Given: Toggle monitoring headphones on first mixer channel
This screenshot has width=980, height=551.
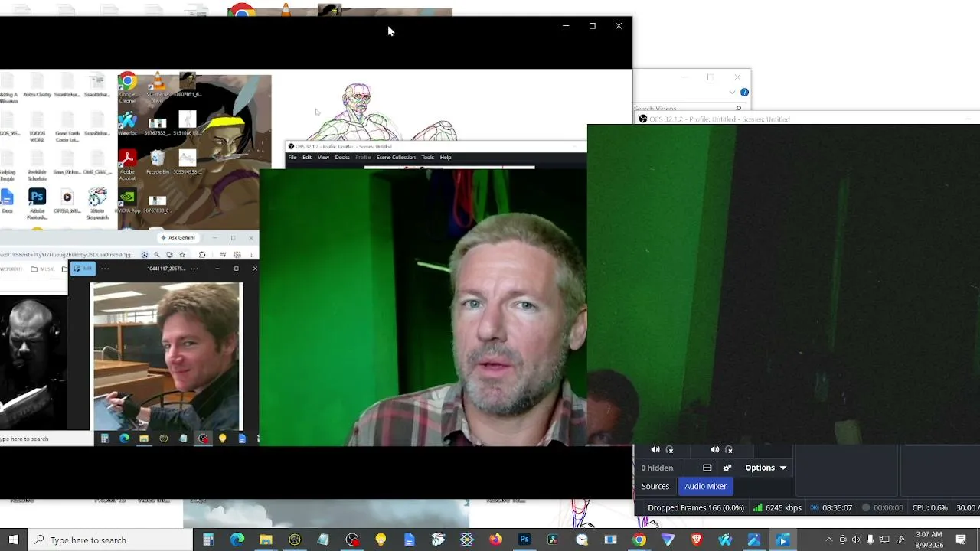Looking at the screenshot, I should (x=670, y=450).
